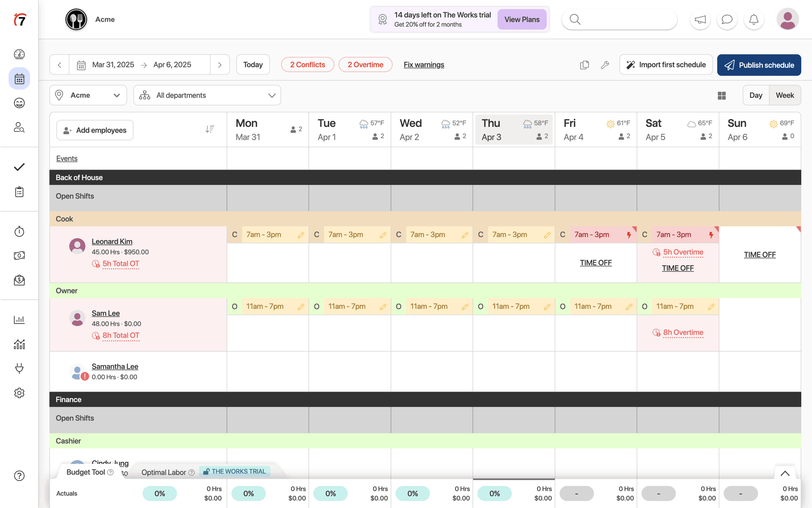The width and height of the screenshot is (812, 508).
Task: Click Budget Tool help question icon
Action: pos(110,472)
